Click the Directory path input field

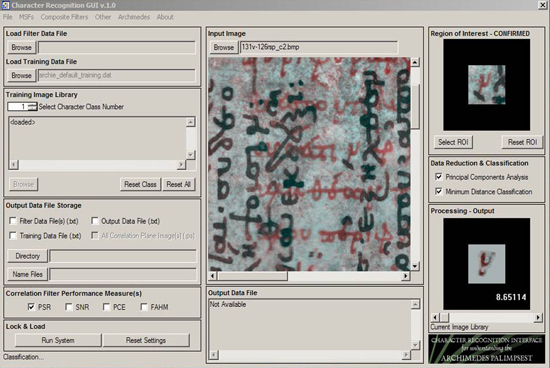[123, 256]
